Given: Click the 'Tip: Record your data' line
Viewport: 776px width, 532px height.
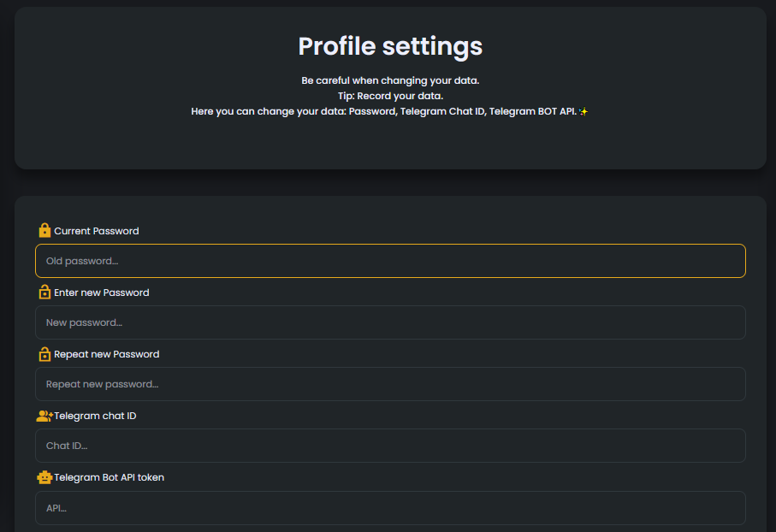Looking at the screenshot, I should [x=390, y=96].
